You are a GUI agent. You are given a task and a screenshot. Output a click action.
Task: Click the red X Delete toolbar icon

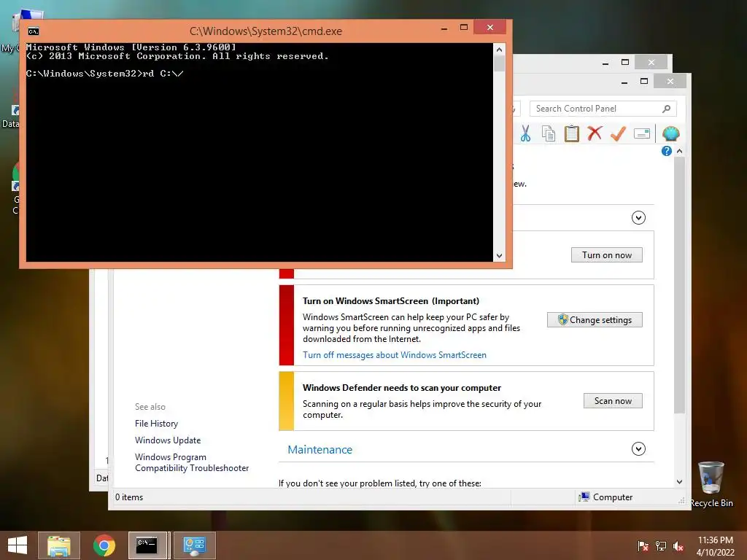[595, 134]
